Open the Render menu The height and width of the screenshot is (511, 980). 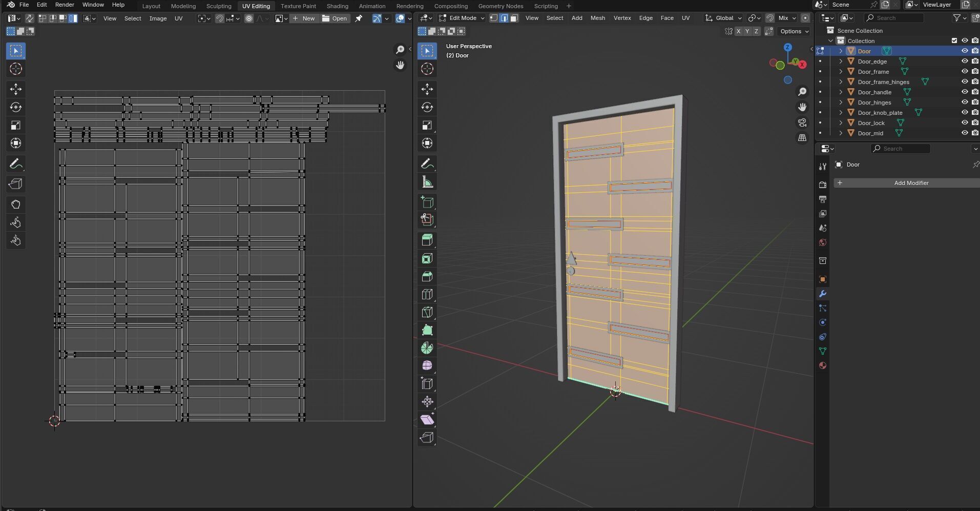(x=65, y=5)
